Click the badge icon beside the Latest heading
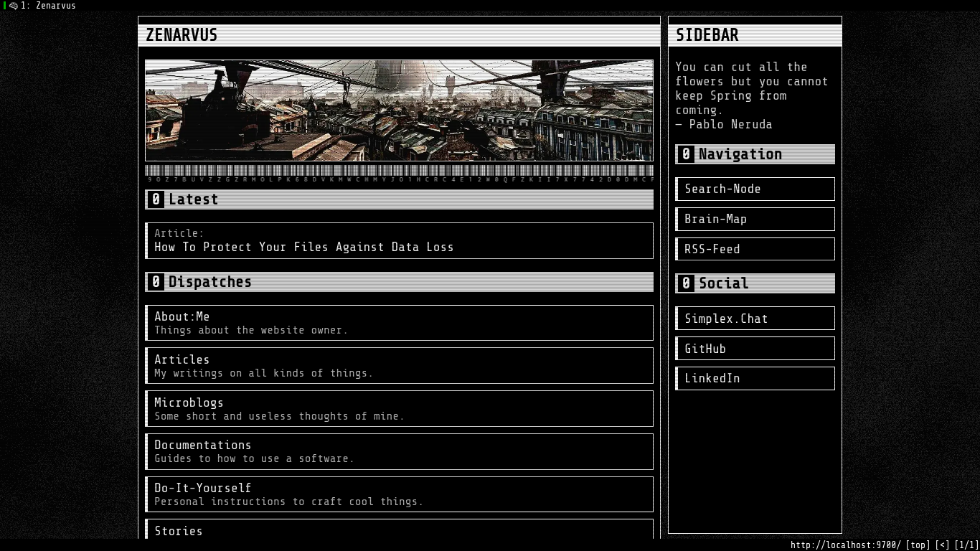The height and width of the screenshot is (551, 980). tap(155, 199)
